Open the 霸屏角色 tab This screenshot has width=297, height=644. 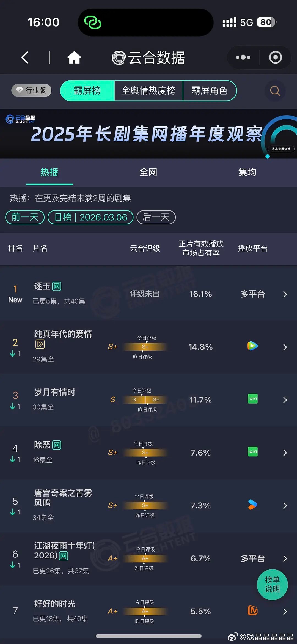coord(210,91)
